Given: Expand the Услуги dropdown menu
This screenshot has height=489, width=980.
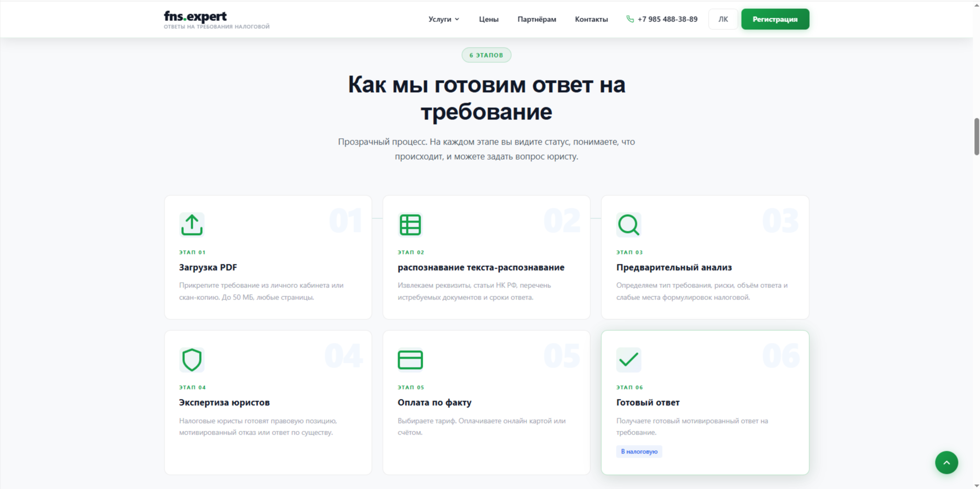Looking at the screenshot, I should pos(444,19).
